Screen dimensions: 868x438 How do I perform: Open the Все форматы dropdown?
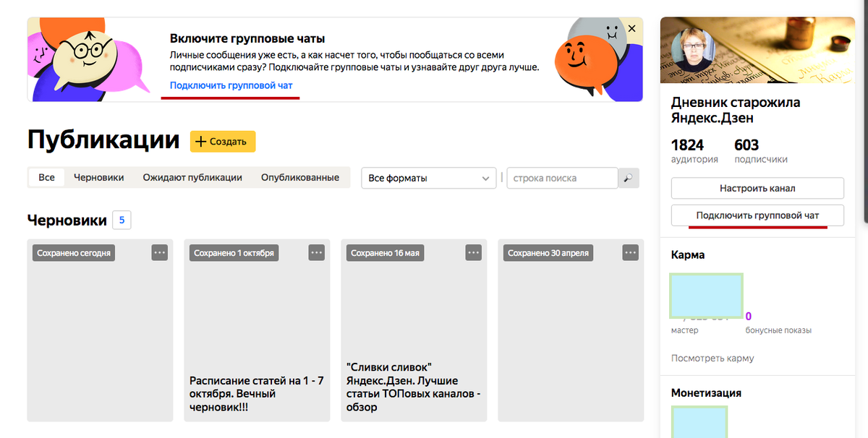coord(428,178)
